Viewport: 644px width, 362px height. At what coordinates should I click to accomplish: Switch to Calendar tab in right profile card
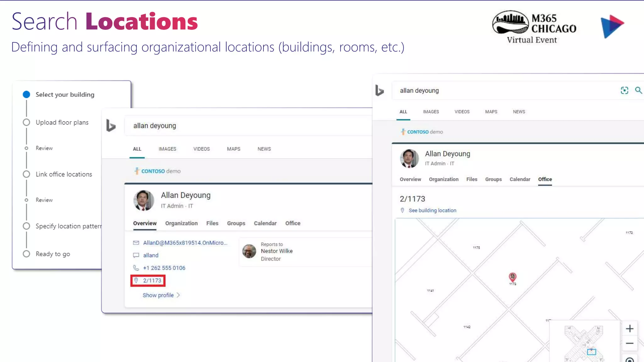520,179
